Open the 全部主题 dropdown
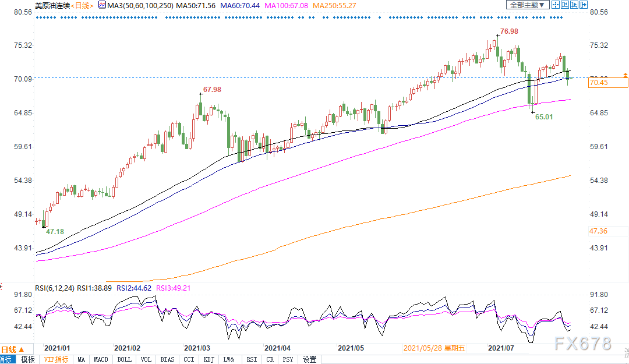The image size is (629, 364). (528, 5)
